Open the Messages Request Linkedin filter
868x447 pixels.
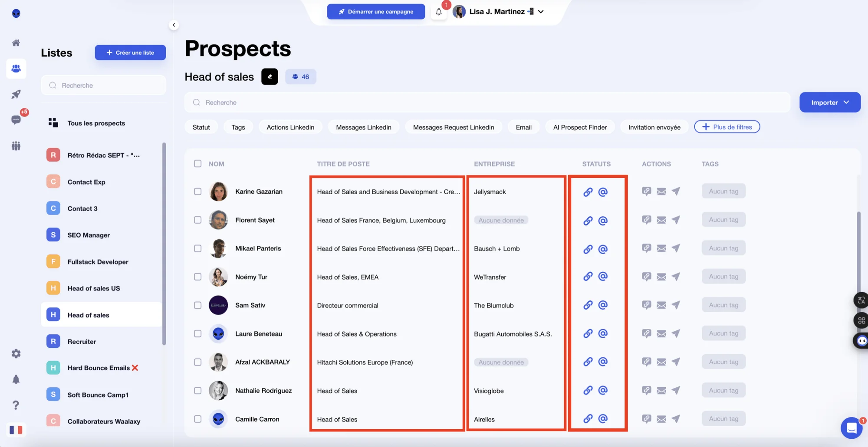pos(454,127)
